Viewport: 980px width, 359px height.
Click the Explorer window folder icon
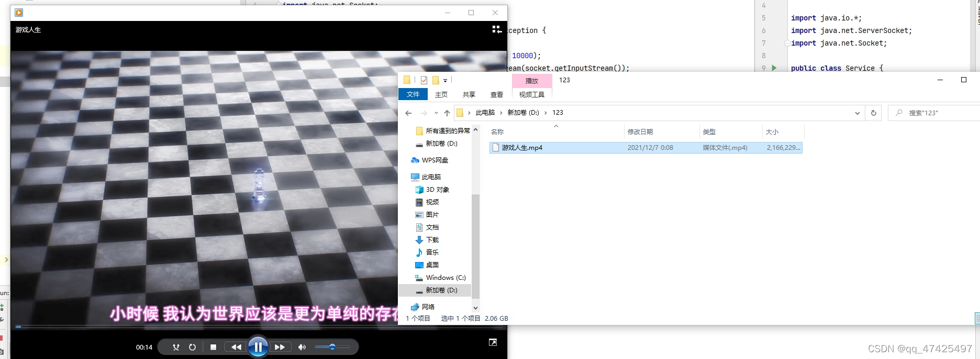[x=407, y=80]
